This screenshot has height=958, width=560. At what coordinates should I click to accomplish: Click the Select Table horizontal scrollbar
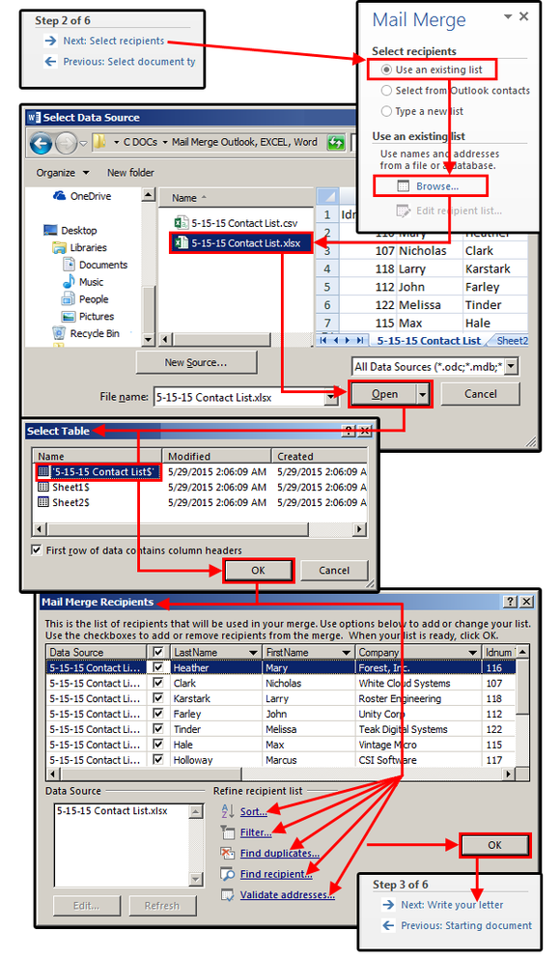click(200, 529)
